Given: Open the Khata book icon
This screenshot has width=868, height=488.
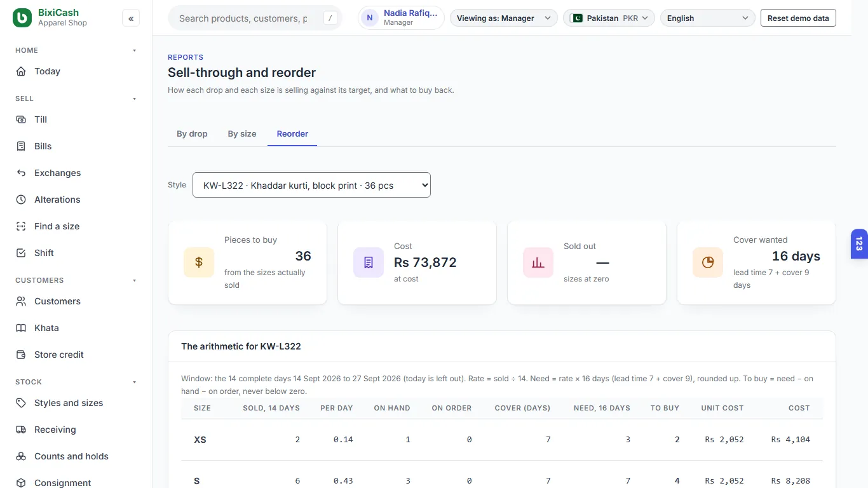Looking at the screenshot, I should click(22, 328).
